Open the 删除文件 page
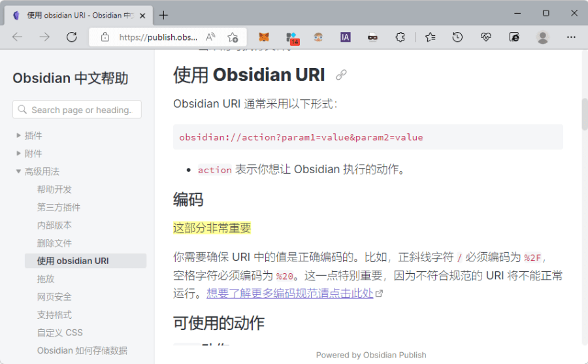Screen dimensions: 588x364 pos(54,243)
